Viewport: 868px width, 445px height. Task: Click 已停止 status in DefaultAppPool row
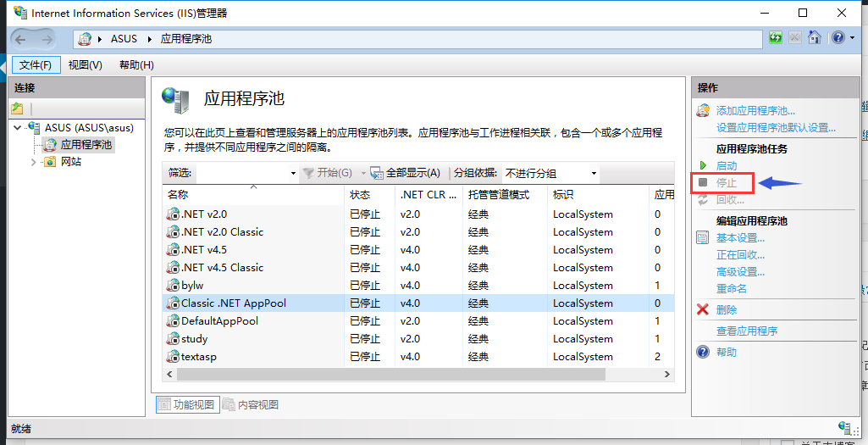365,321
